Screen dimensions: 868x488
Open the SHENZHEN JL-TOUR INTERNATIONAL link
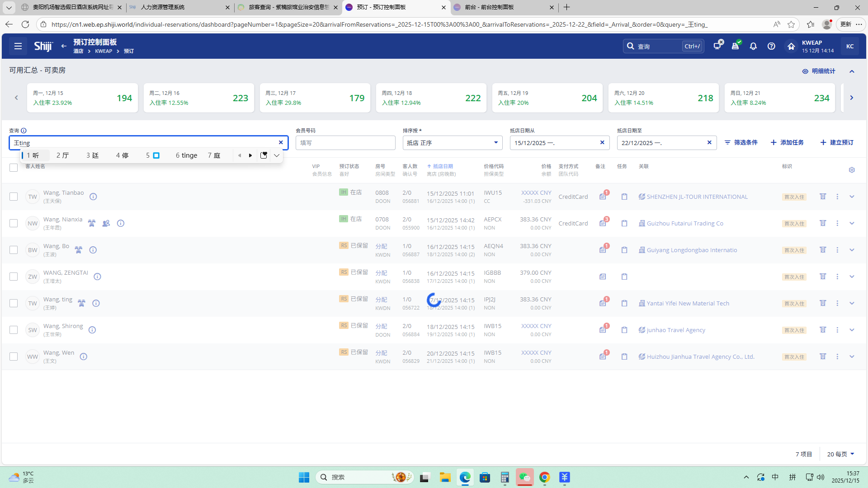(x=697, y=197)
